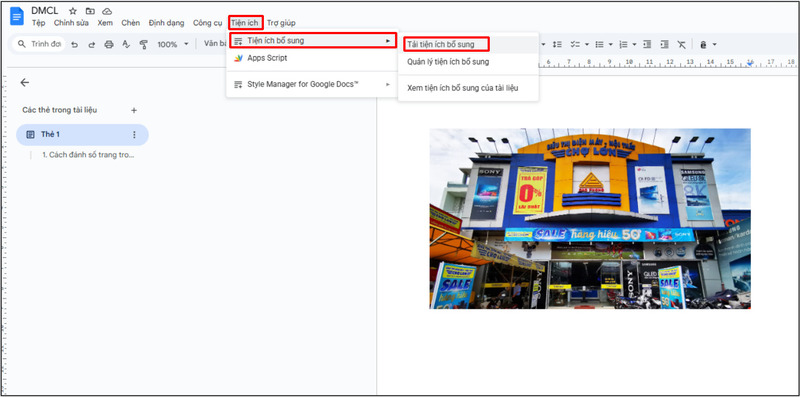Jump to heading '1. Cách đánh số trang tro...'
800x397 pixels.
click(x=88, y=155)
